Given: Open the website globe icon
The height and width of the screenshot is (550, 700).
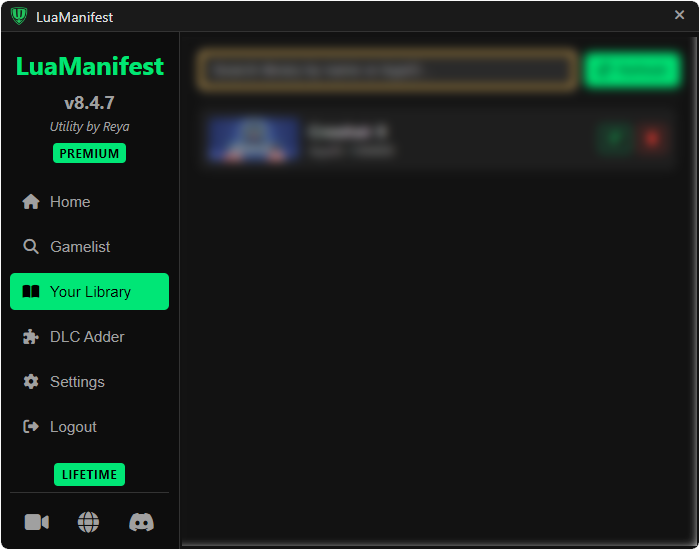Looking at the screenshot, I should coord(88,522).
